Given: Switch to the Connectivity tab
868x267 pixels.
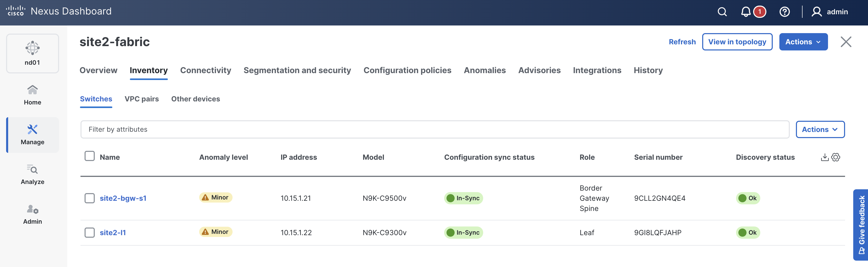Looking at the screenshot, I should point(206,70).
